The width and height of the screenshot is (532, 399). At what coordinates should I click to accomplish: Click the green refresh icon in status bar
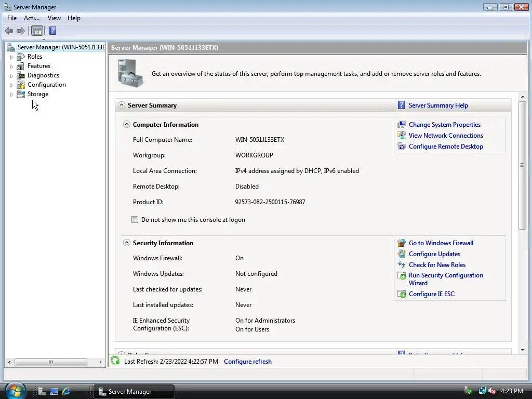click(115, 361)
